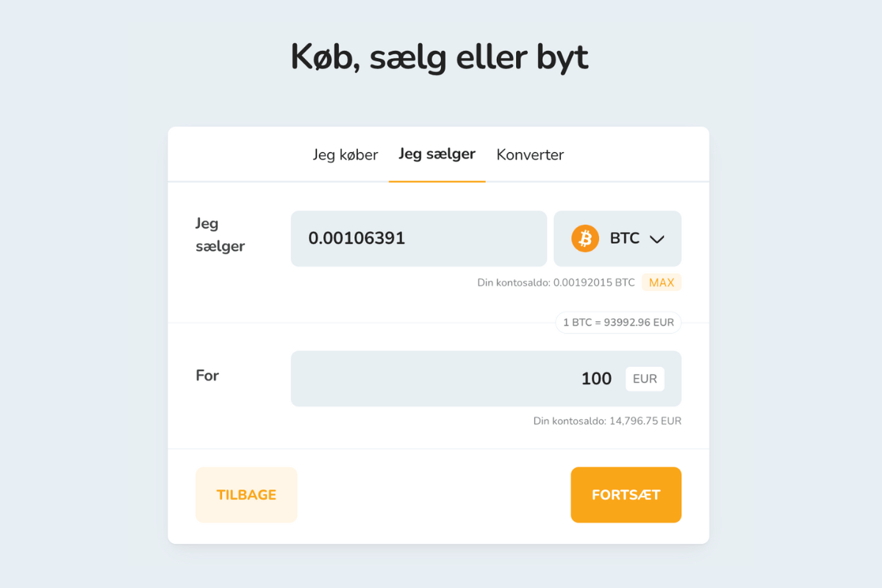Click the For field label
The width and height of the screenshot is (882, 588).
click(207, 376)
